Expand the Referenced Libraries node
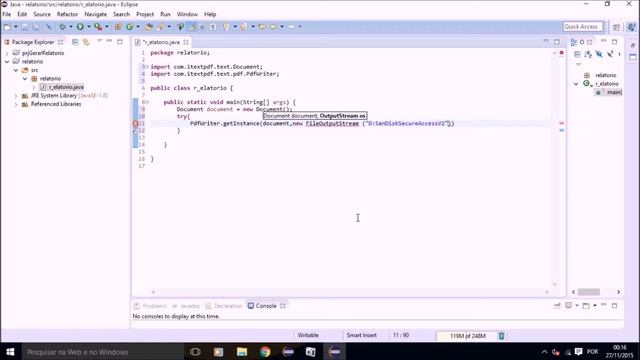This screenshot has width=640, height=360. coord(16,104)
